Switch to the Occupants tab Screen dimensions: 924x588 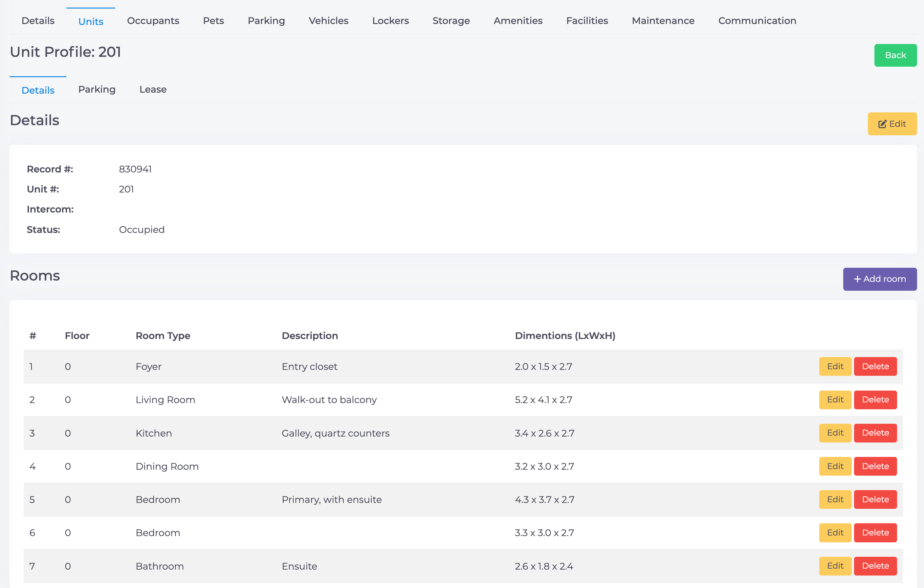pos(153,21)
